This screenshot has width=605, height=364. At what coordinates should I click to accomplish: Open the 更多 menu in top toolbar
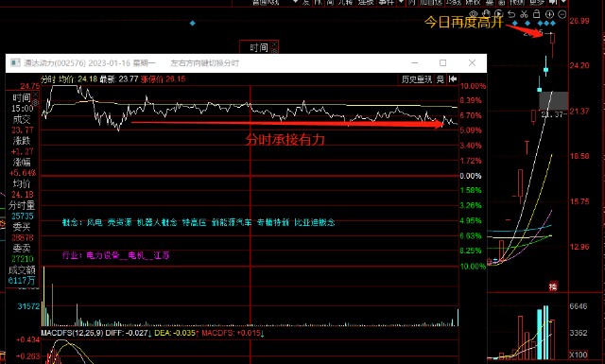pyautogui.click(x=537, y=2)
